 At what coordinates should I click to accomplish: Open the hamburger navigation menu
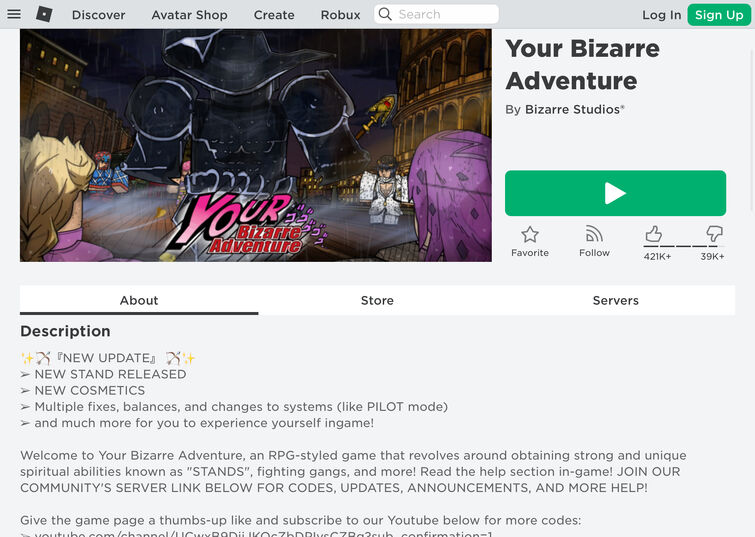click(14, 14)
